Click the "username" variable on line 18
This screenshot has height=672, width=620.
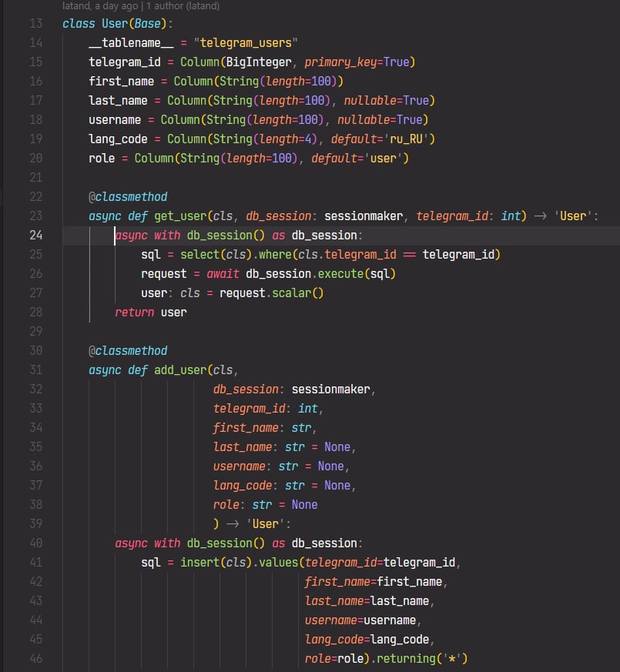pos(115,120)
